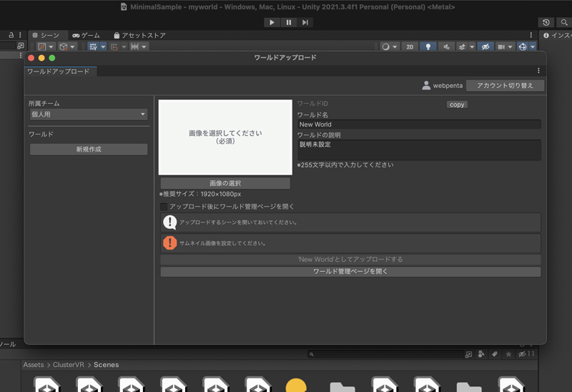Image resolution: width=572 pixels, height=392 pixels.
Task: Enable the アップロード後にワールド管理ページを開く checkbox
Action: (x=164, y=207)
